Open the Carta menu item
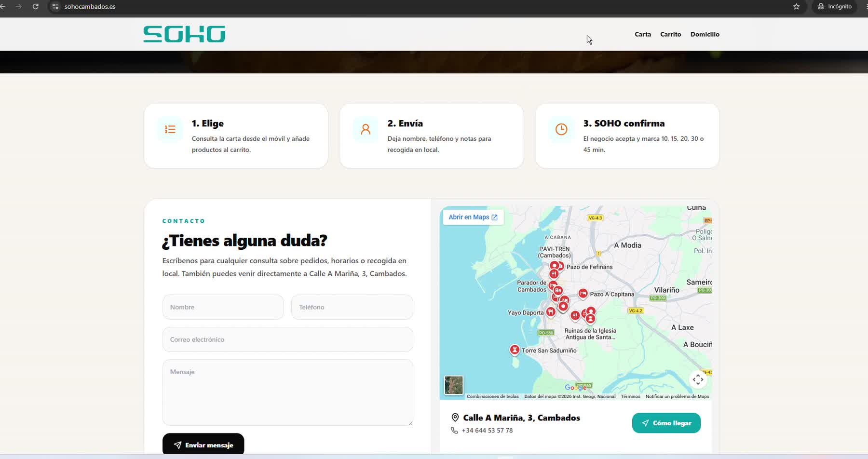Viewport: 868px width, 459px height. click(643, 34)
